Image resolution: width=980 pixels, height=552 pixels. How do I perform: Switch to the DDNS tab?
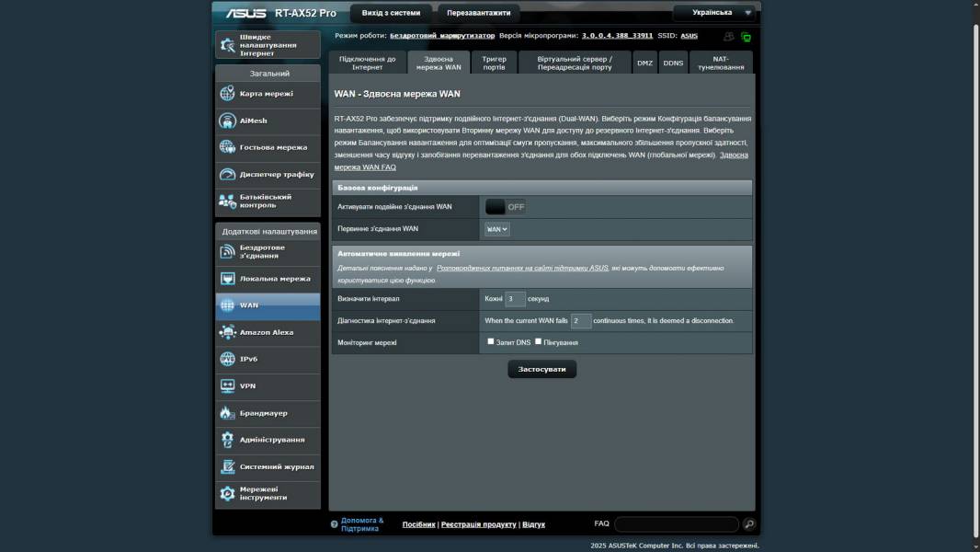673,63
